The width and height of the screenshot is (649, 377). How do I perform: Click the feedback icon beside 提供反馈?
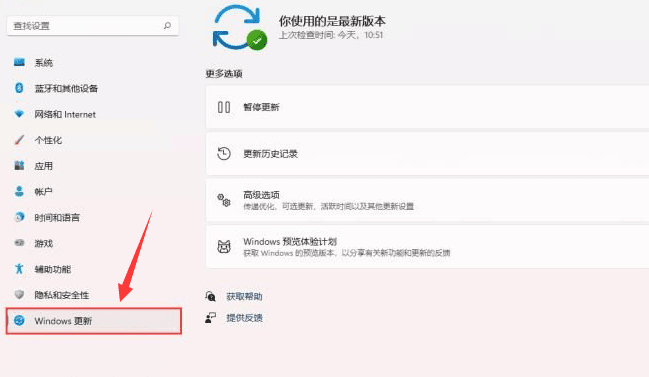tap(210, 318)
